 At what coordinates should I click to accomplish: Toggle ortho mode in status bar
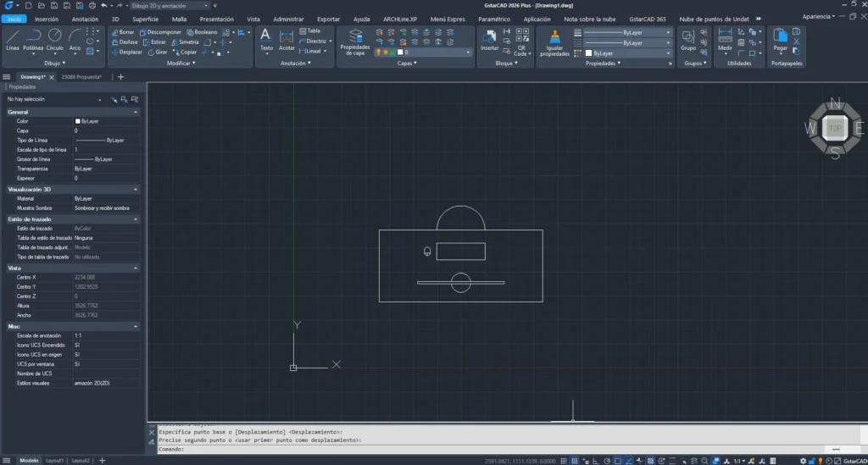pos(596,460)
